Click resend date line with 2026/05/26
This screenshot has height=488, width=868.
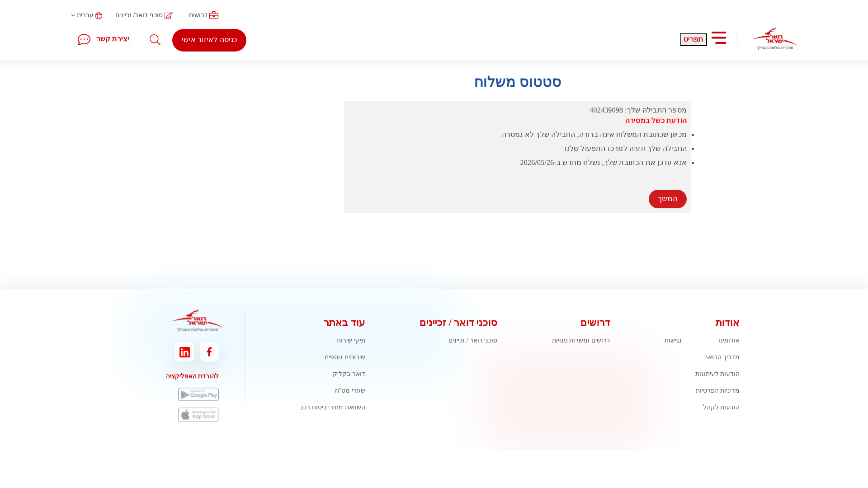click(x=603, y=163)
